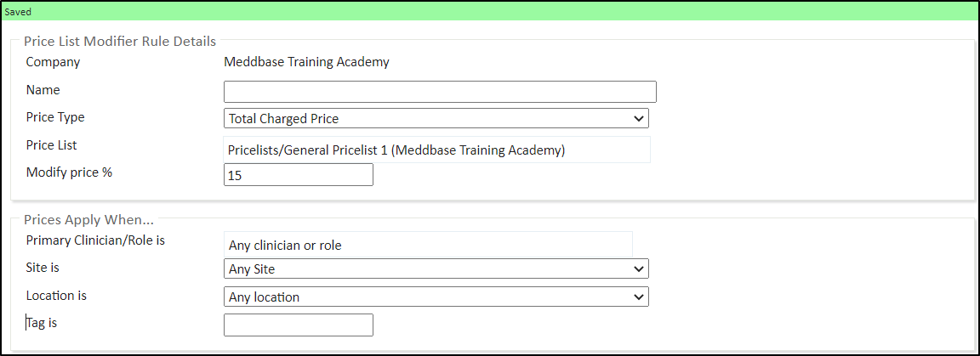The width and height of the screenshot is (980, 356).
Task: Click the Meddbase Training Academy company value
Action: tap(306, 62)
